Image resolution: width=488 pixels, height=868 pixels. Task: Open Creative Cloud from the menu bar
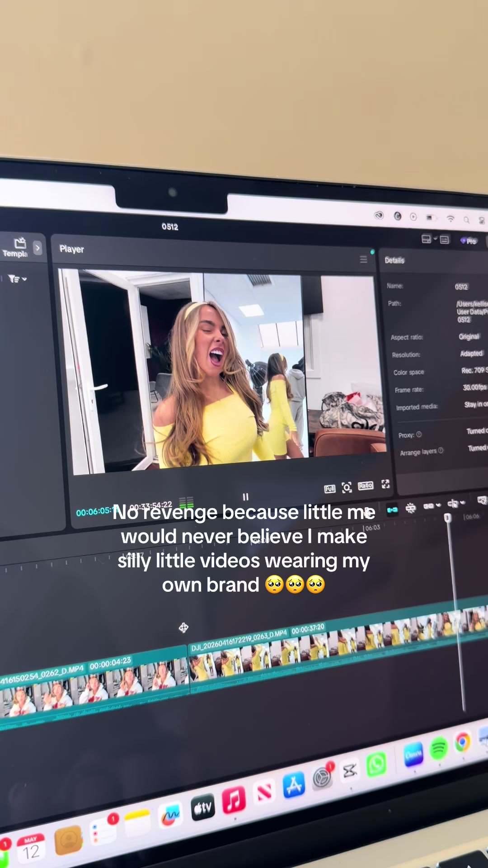pyautogui.click(x=379, y=215)
